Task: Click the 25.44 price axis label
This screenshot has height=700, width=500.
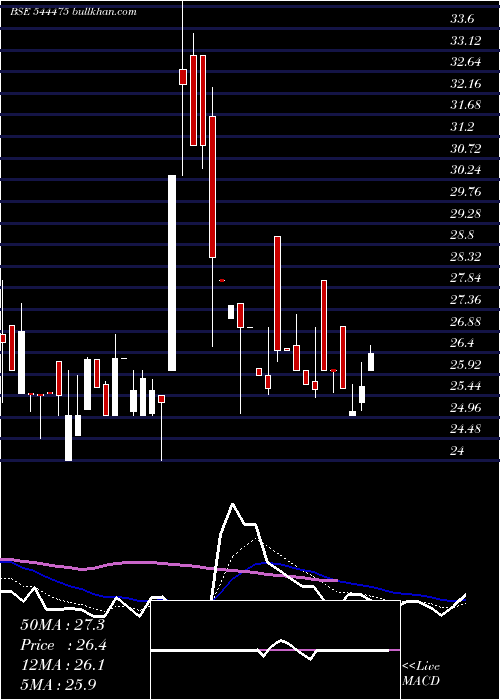Action: (x=466, y=386)
